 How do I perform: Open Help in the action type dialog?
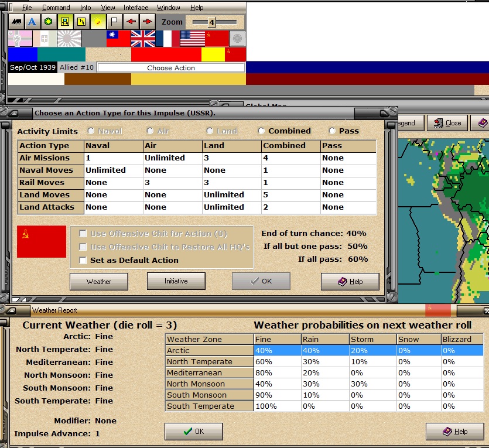350,282
